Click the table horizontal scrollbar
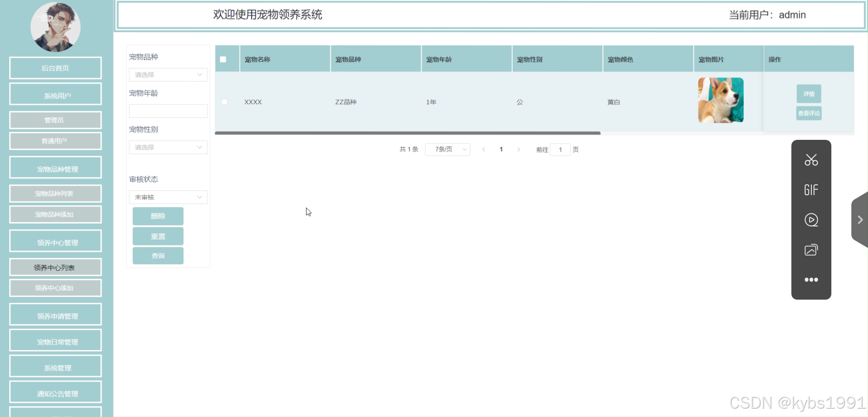Image resolution: width=868 pixels, height=417 pixels. pos(407,133)
